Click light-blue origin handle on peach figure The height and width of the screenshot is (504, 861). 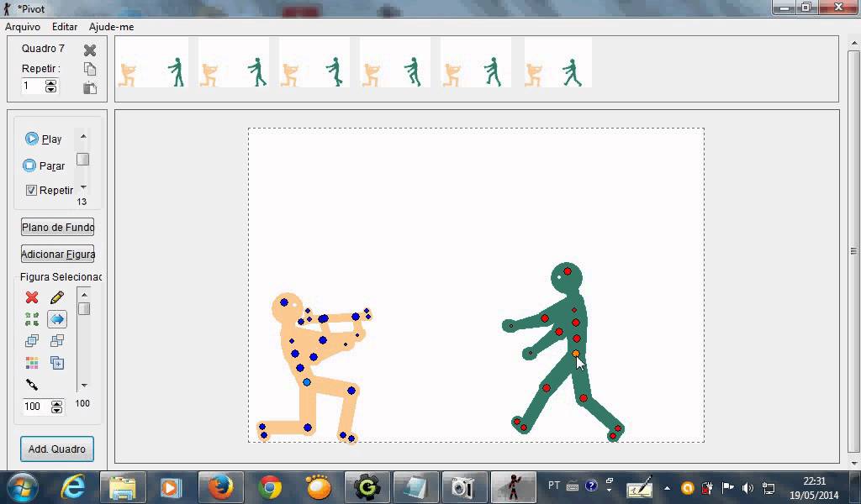[x=306, y=381]
